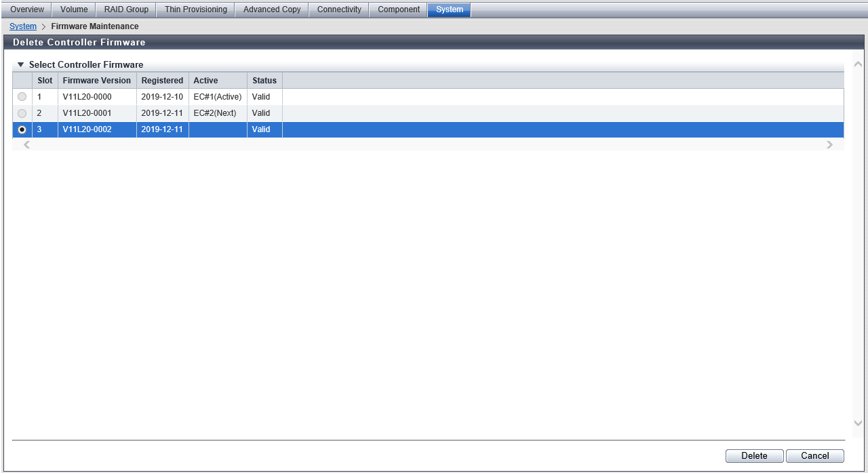Open the Advanced Copy tab
Image resolution: width=868 pixels, height=473 pixels.
coord(272,9)
